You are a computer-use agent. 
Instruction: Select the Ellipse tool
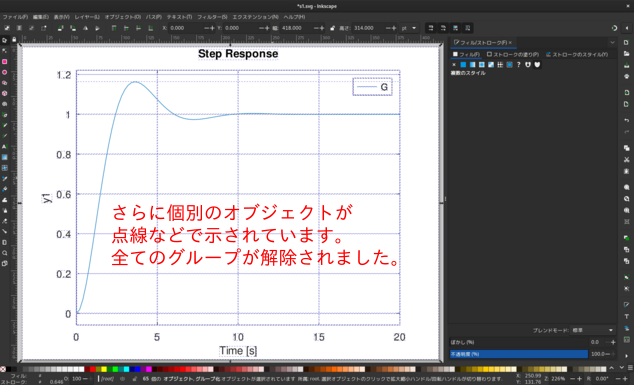point(4,72)
